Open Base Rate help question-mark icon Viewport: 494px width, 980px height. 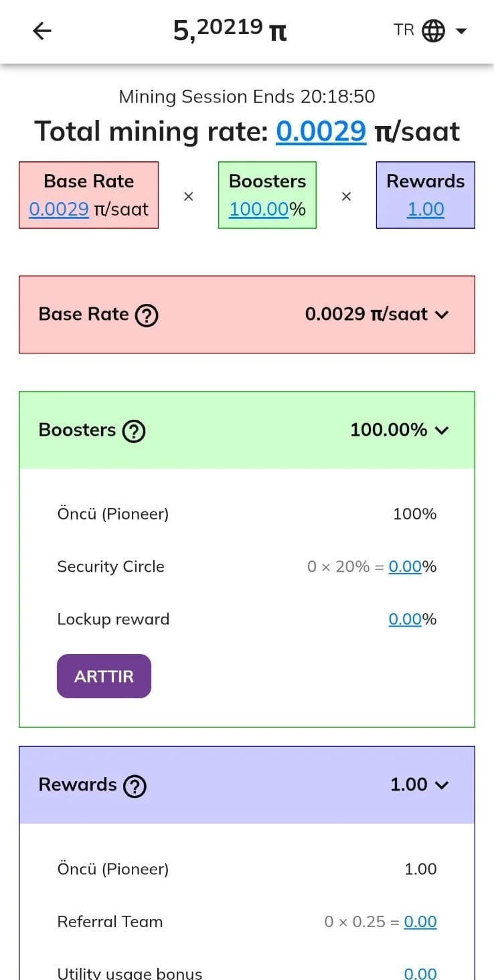click(x=147, y=315)
